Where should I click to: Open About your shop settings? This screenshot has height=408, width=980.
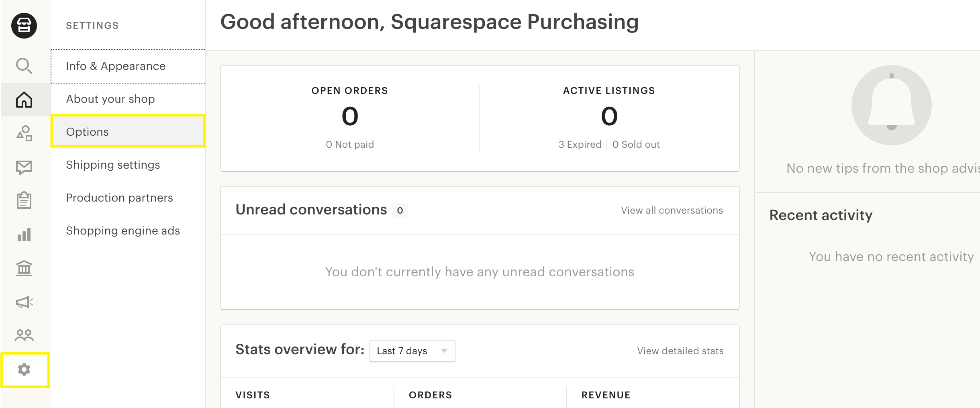(110, 99)
